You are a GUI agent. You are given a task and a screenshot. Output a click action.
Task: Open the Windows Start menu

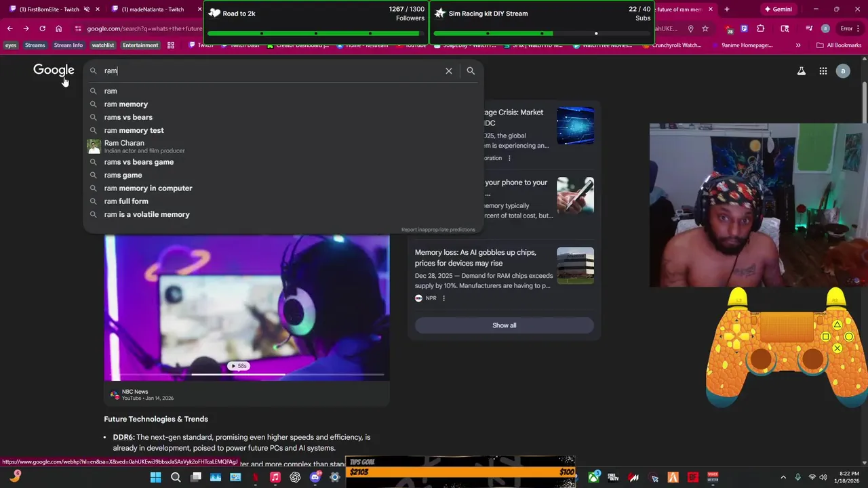[155, 477]
